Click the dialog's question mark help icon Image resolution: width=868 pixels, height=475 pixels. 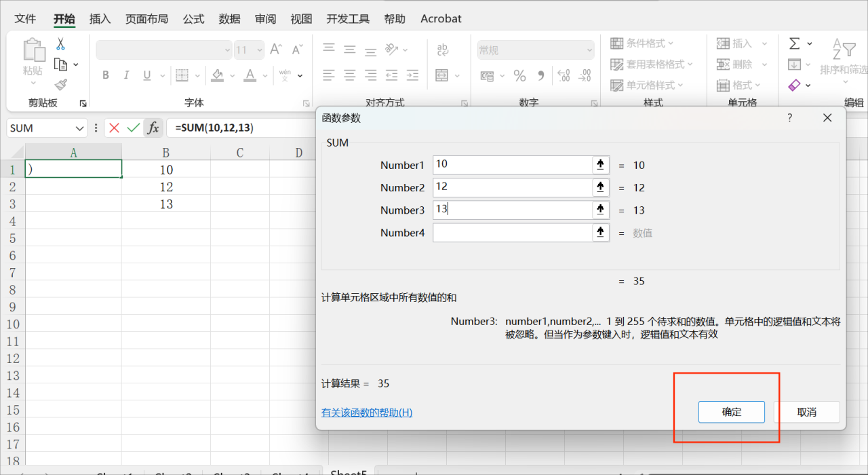pyautogui.click(x=789, y=118)
